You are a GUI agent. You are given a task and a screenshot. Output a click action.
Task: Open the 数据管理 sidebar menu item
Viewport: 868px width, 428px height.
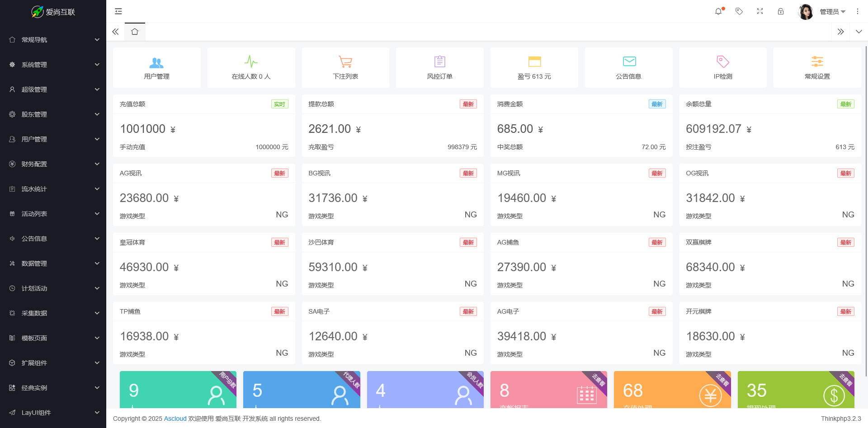click(x=53, y=263)
